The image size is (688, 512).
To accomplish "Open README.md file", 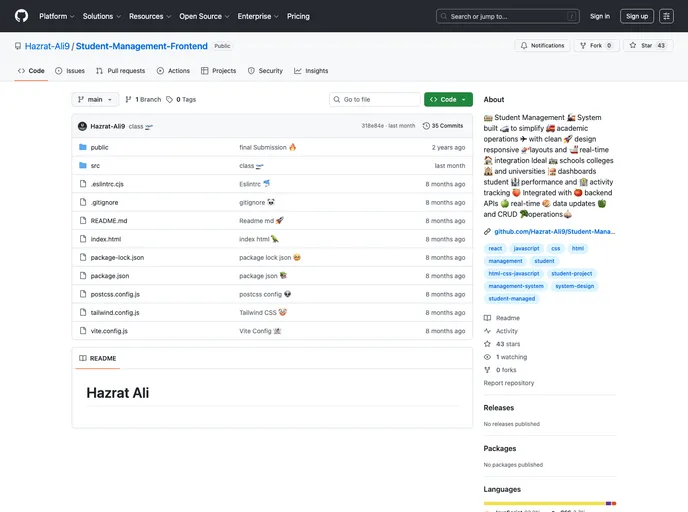I will pyautogui.click(x=109, y=221).
